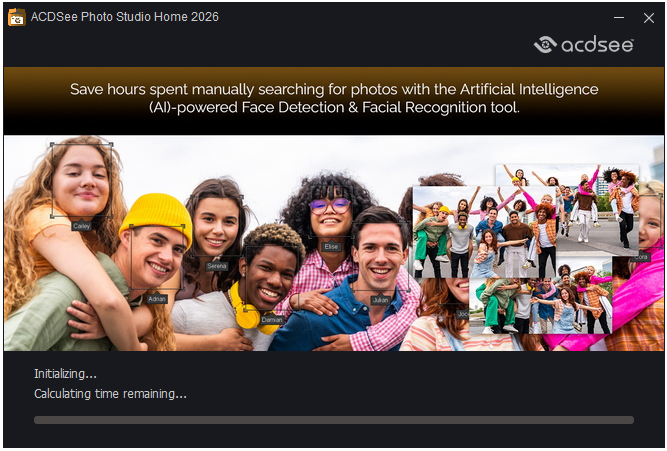Screen dimensions: 667x451
Task: Select the Julian face tag
Action: click(380, 300)
